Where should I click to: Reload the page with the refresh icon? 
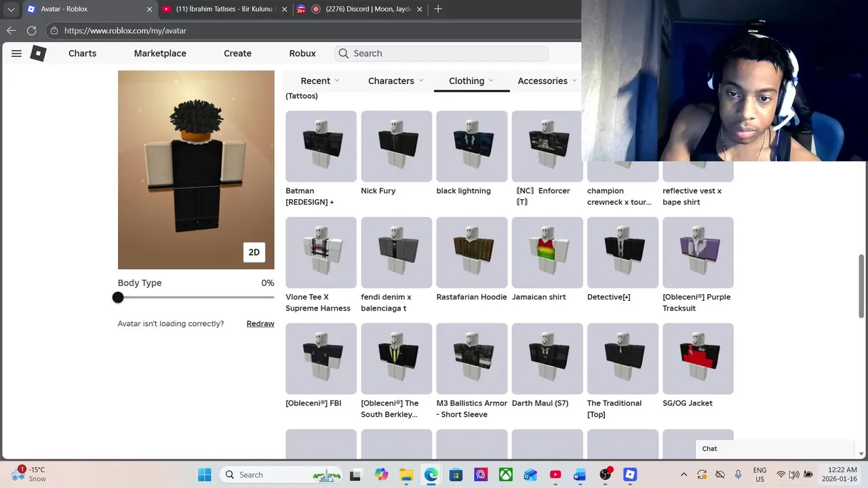pyautogui.click(x=31, y=30)
